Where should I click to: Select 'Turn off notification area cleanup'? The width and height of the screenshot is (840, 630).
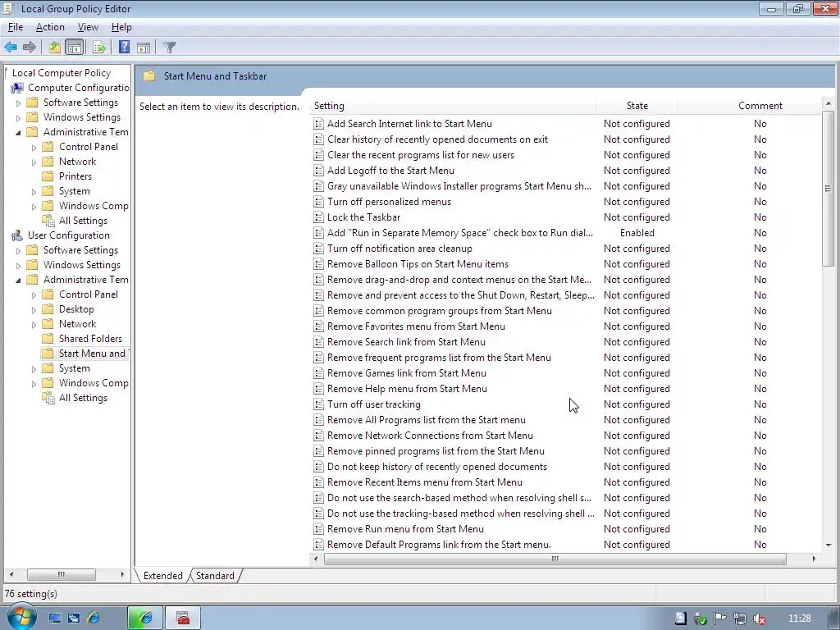coord(399,249)
